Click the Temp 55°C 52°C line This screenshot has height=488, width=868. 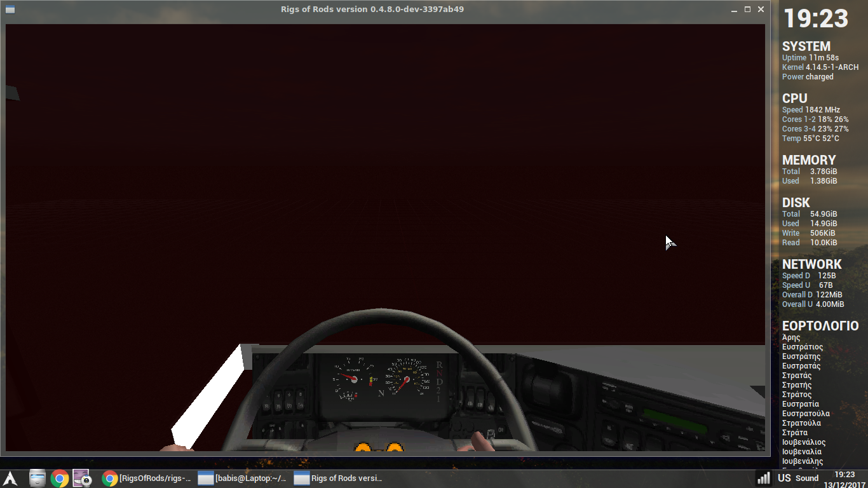coord(811,139)
